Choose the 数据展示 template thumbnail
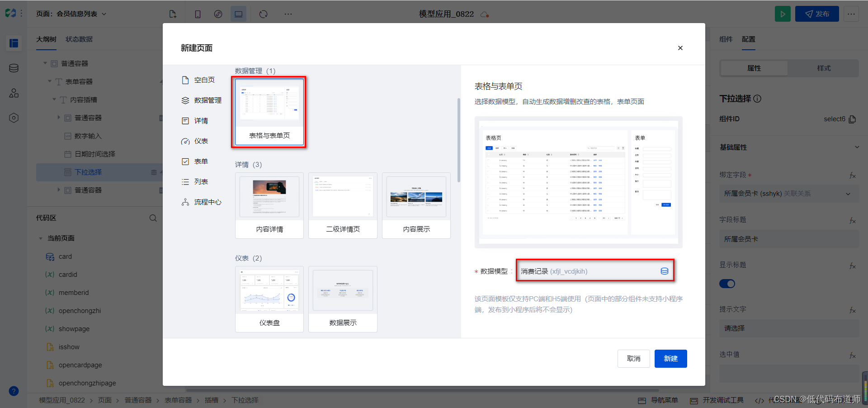This screenshot has width=868, height=408. 343,299
